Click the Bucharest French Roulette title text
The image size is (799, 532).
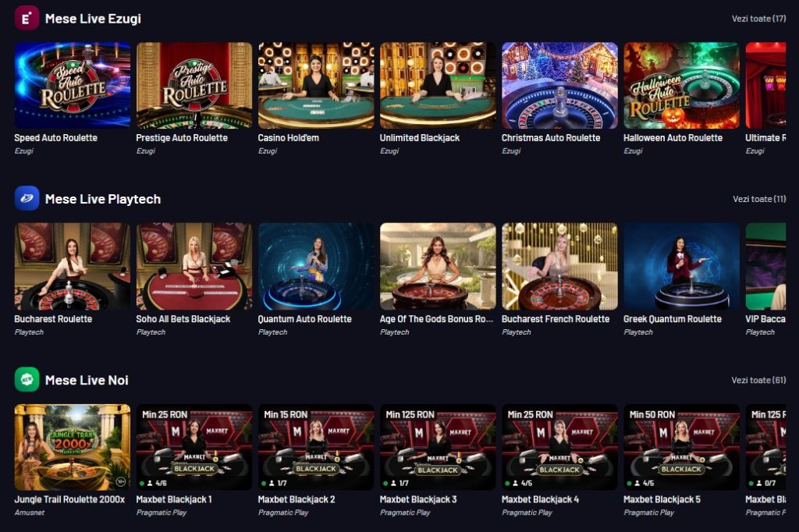[556, 318]
